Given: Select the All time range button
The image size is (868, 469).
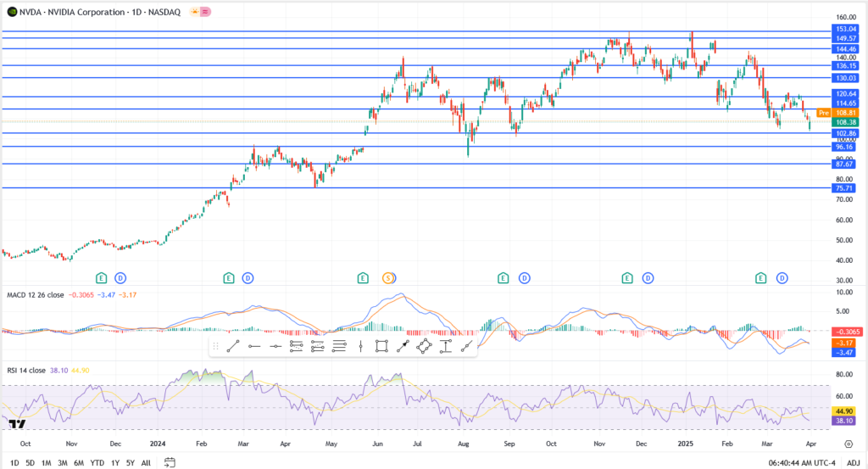Looking at the screenshot, I should (146, 463).
